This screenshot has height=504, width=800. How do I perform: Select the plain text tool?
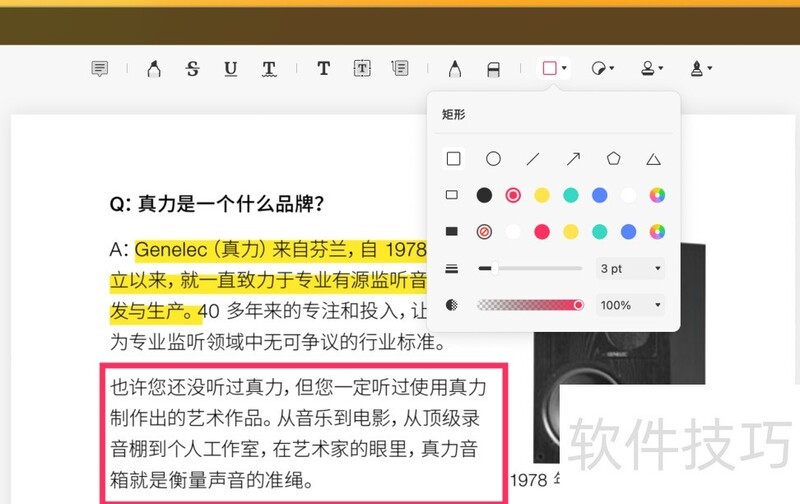(x=323, y=68)
